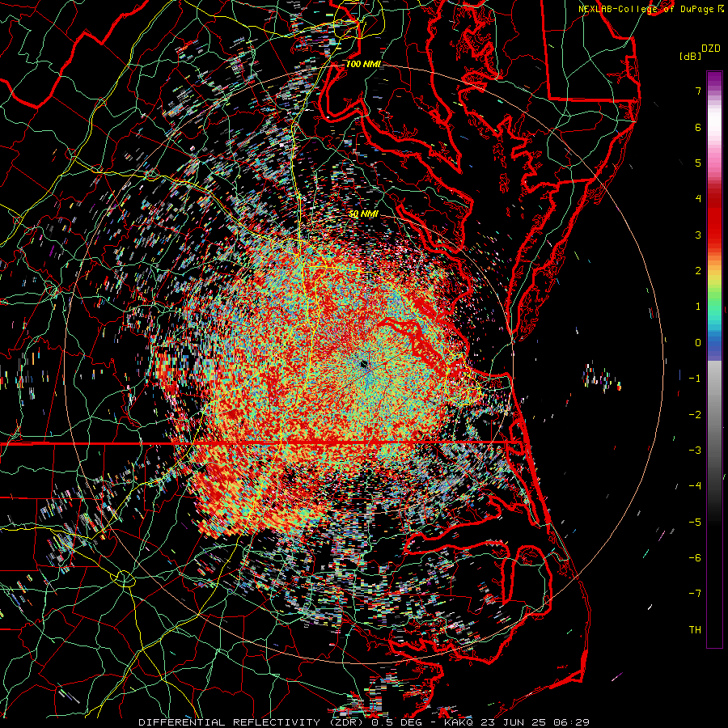The width and height of the screenshot is (728, 728).
Task: Click the 7 value on the ZDR color scale
Action: 698,91
